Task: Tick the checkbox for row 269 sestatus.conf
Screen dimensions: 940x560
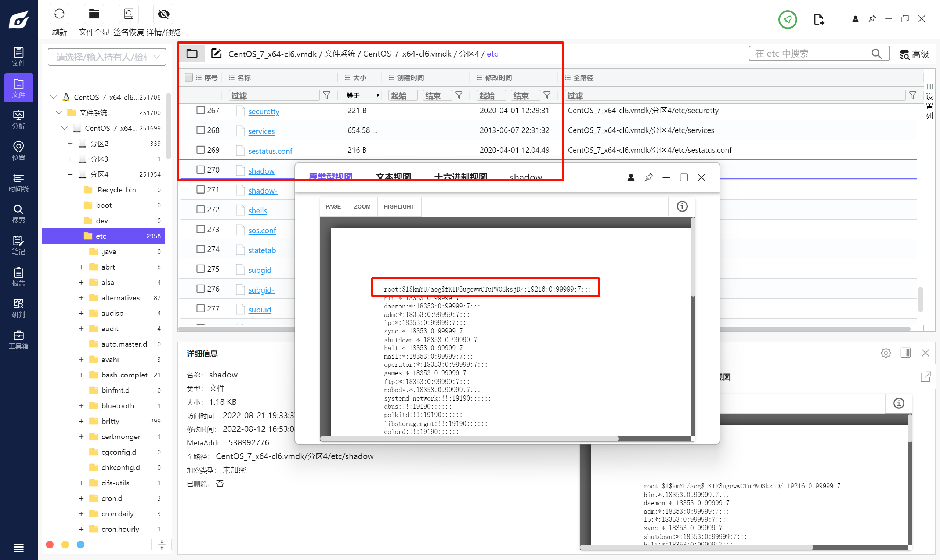Action: [201, 150]
